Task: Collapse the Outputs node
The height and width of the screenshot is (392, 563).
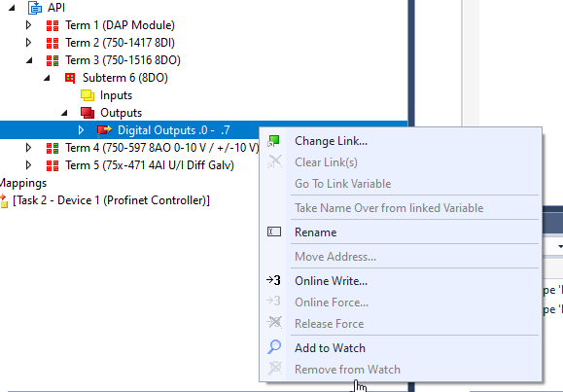Action: [x=64, y=113]
